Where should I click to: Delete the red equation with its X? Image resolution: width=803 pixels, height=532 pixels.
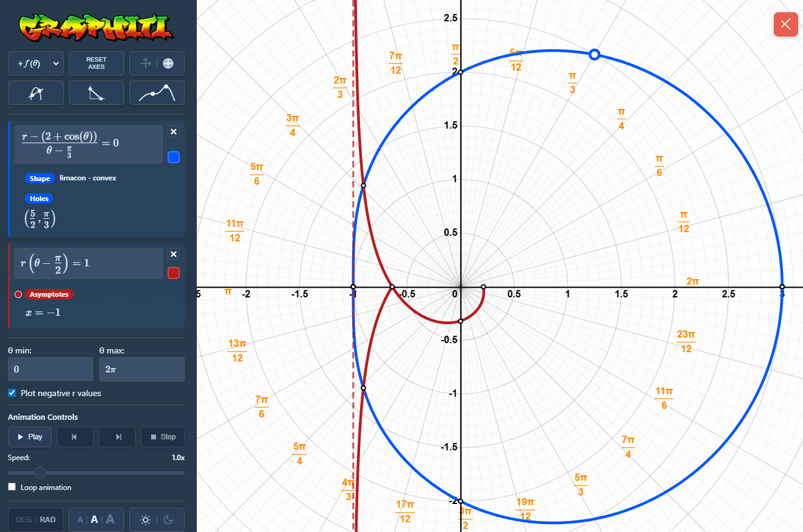click(x=174, y=254)
